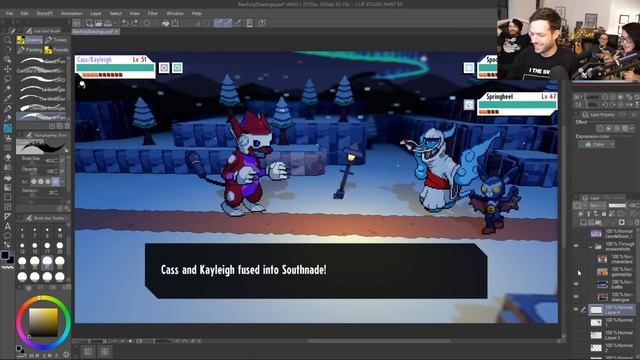Click the main drawing color swatch
640x360 pixels.
(x=5, y=255)
